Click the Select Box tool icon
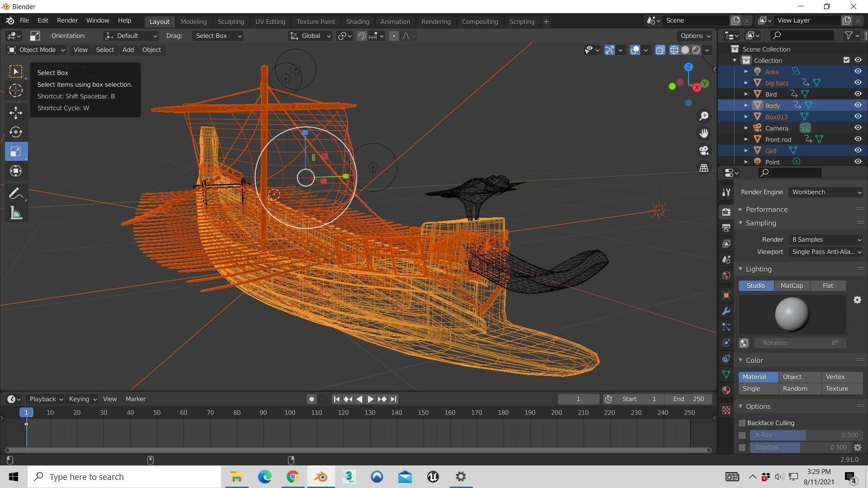This screenshot has height=488, width=868. click(16, 71)
